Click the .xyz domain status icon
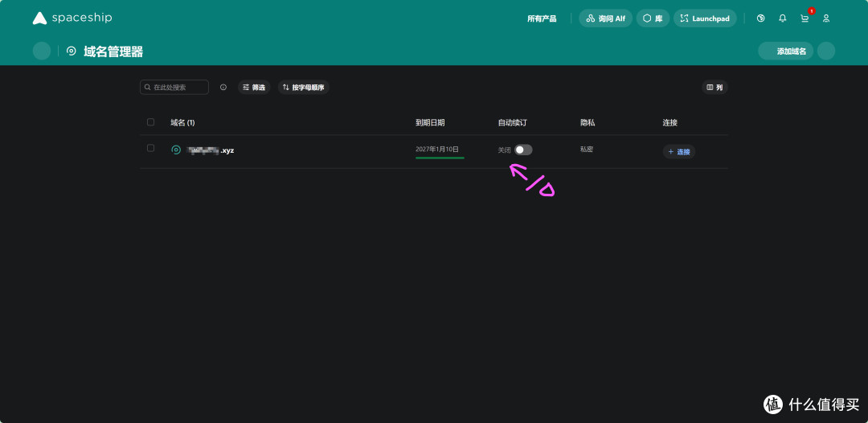868x423 pixels. click(176, 150)
